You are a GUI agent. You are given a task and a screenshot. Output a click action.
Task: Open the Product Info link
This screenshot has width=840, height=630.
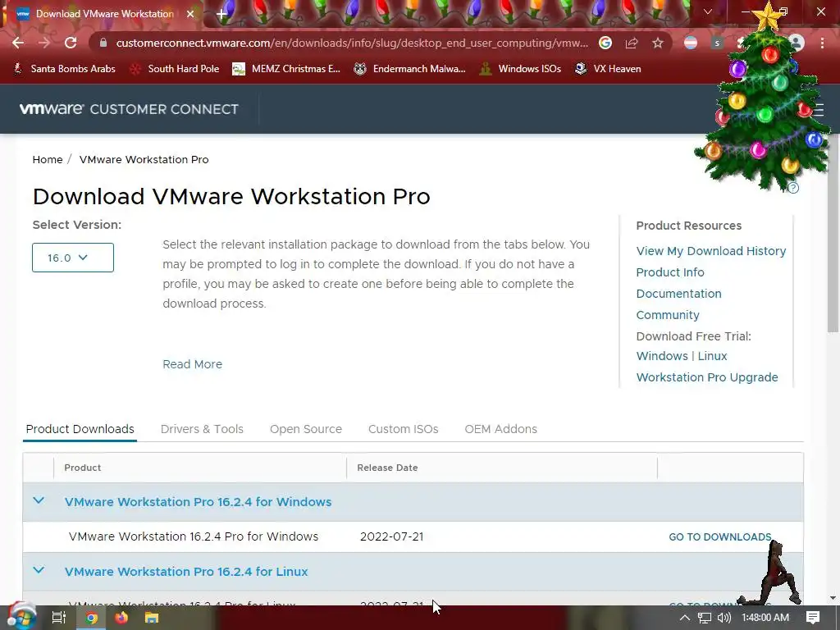(670, 272)
